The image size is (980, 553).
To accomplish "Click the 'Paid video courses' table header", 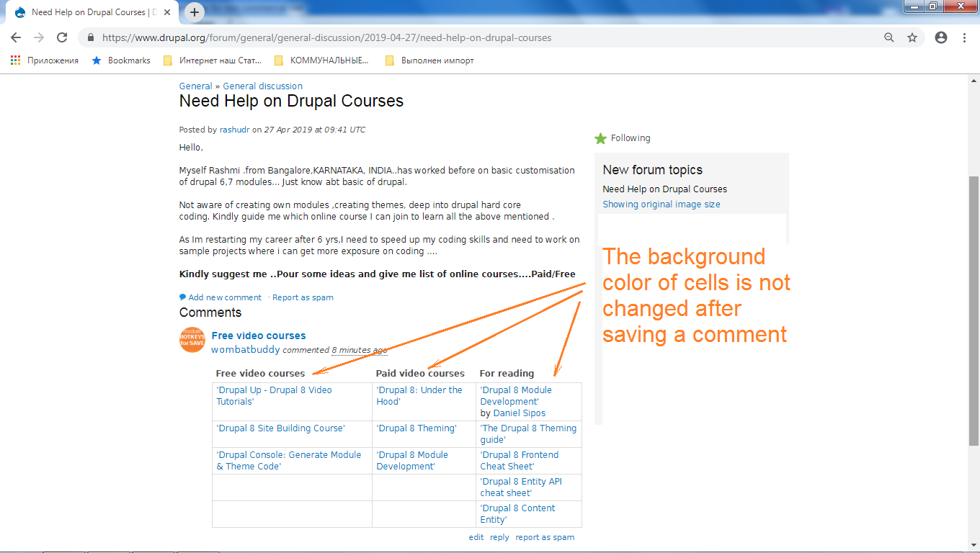I will pyautogui.click(x=420, y=373).
